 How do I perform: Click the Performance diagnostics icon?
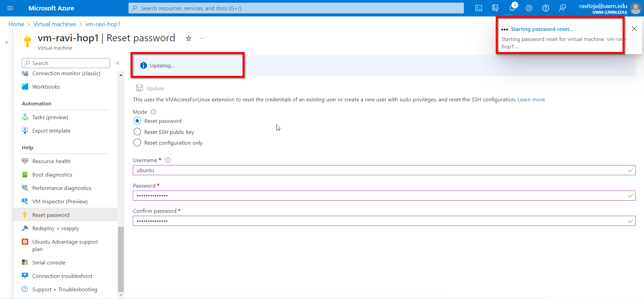(x=25, y=188)
